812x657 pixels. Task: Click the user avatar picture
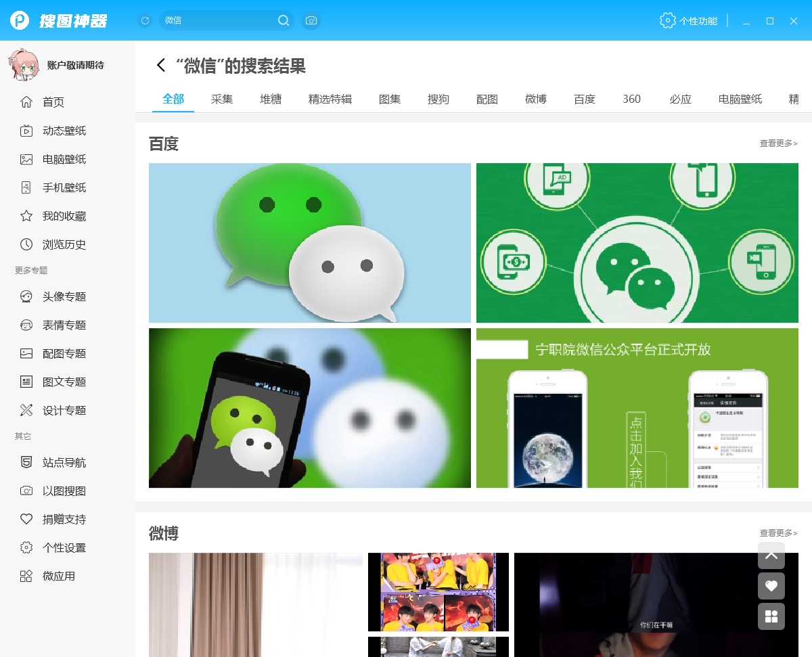[x=24, y=65]
